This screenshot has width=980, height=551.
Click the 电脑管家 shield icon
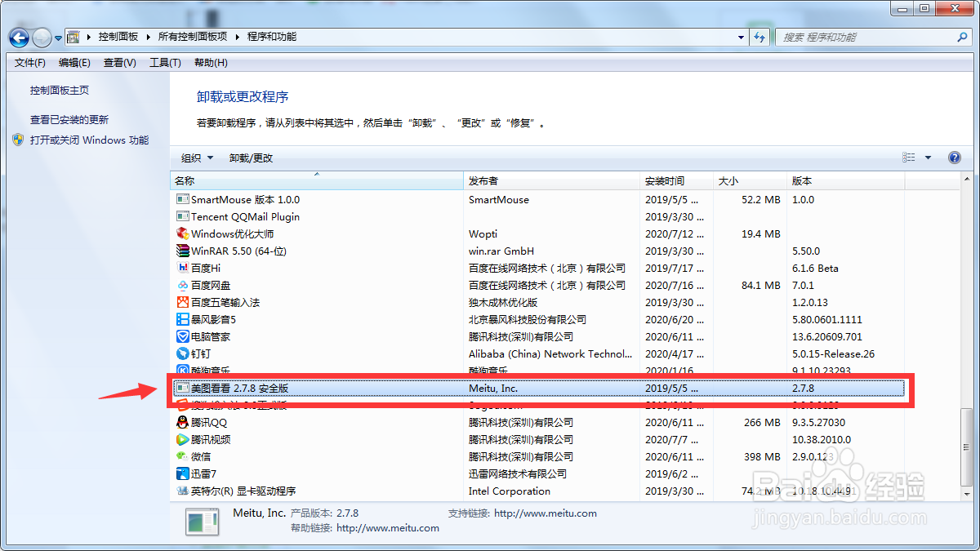click(183, 336)
